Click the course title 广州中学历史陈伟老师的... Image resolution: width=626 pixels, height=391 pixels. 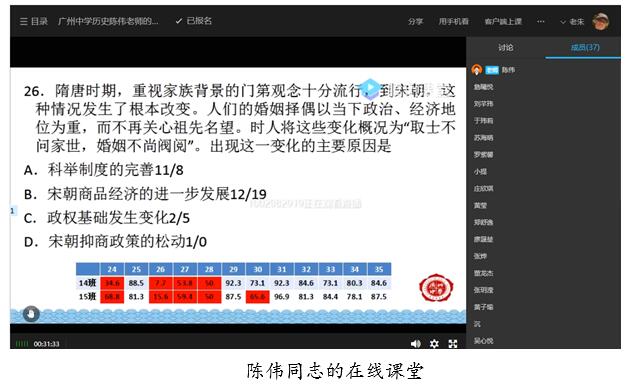tap(108, 21)
